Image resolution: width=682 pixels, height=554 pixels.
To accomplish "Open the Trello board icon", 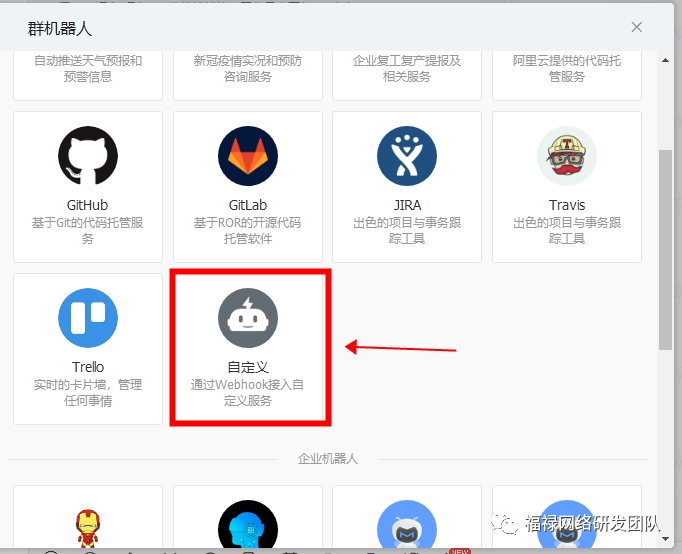I will point(88,318).
